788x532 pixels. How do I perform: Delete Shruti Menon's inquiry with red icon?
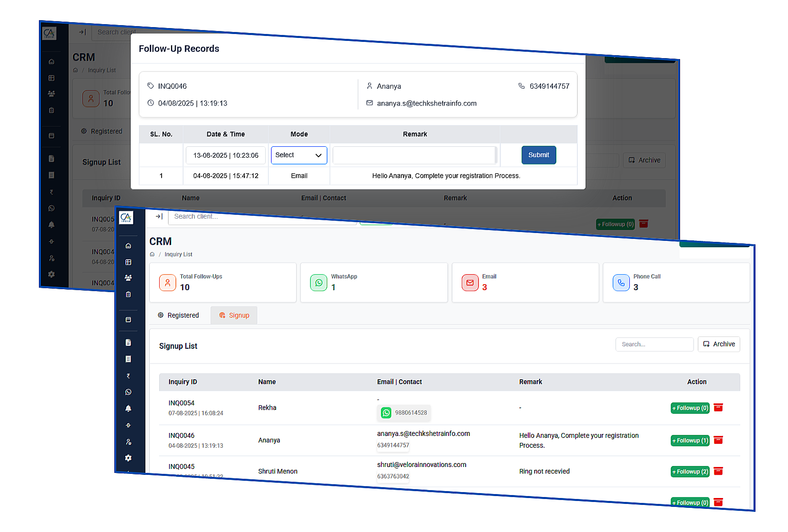click(719, 471)
